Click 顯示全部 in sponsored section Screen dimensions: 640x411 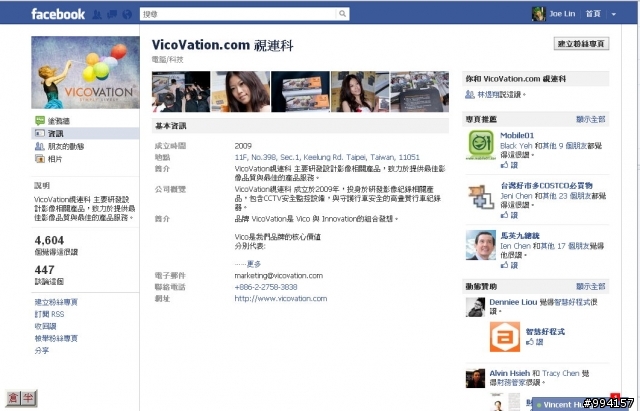pos(591,287)
